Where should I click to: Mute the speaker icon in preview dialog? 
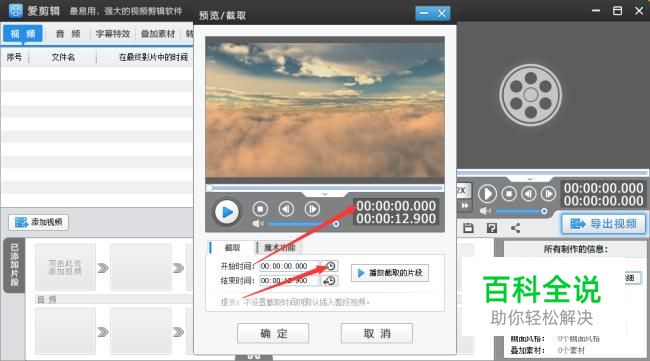point(258,224)
